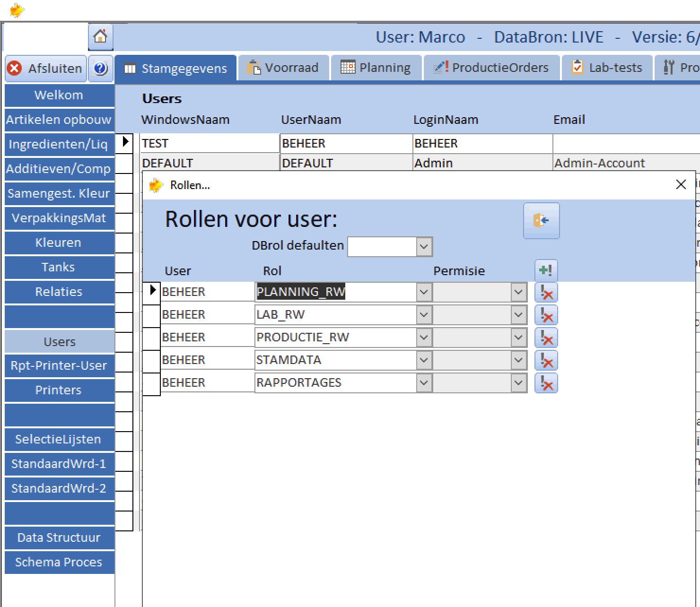Open the DBrol defaulten dropdown

tap(423, 246)
